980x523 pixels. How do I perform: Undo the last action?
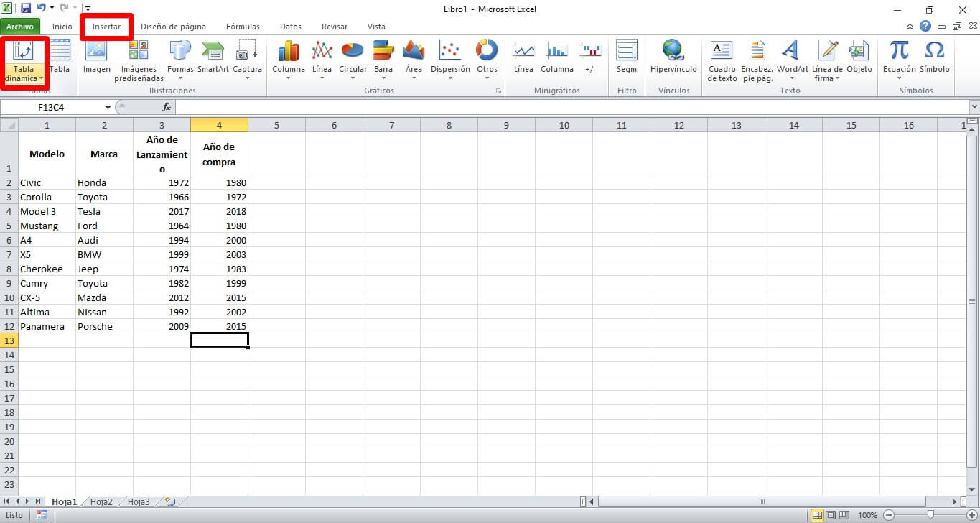click(x=42, y=9)
